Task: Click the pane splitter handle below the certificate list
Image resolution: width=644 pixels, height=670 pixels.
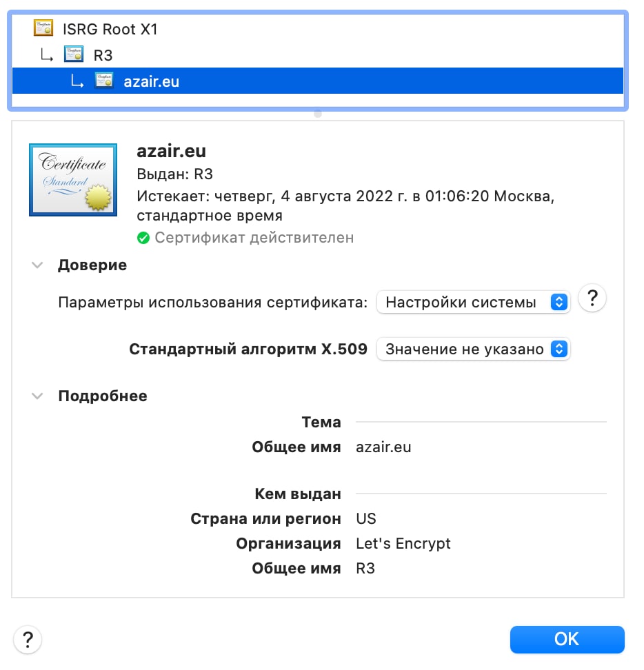Action: tap(318, 114)
